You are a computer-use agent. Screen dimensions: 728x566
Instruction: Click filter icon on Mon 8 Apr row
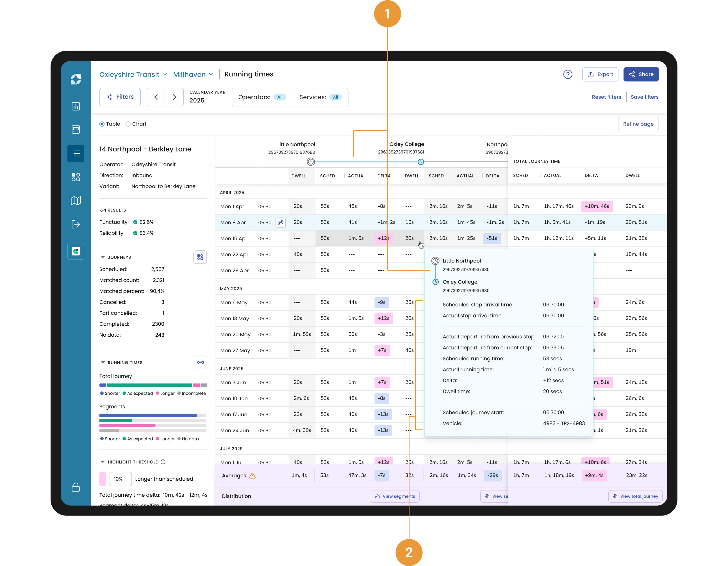click(280, 222)
